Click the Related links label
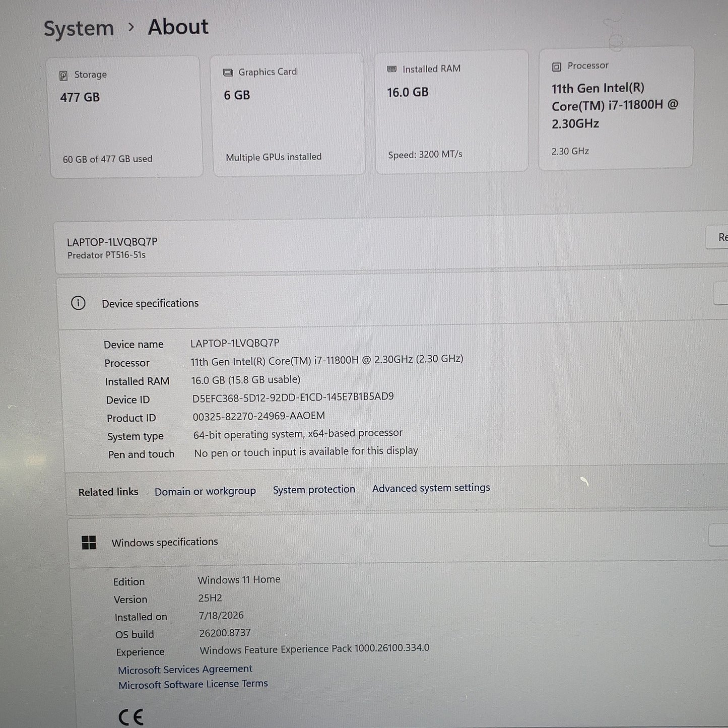Image resolution: width=728 pixels, height=728 pixels. pos(108,492)
